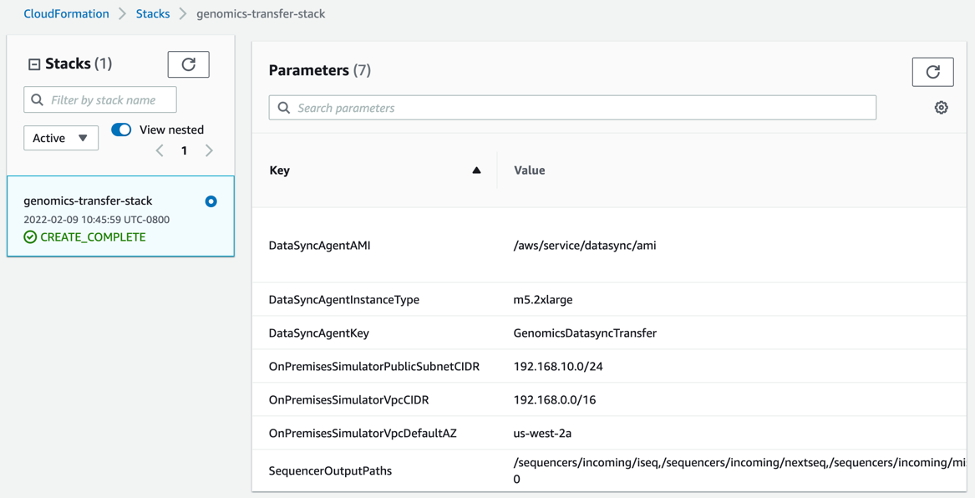This screenshot has width=977, height=499.
Task: Go to previous stacks page
Action: [x=160, y=151]
